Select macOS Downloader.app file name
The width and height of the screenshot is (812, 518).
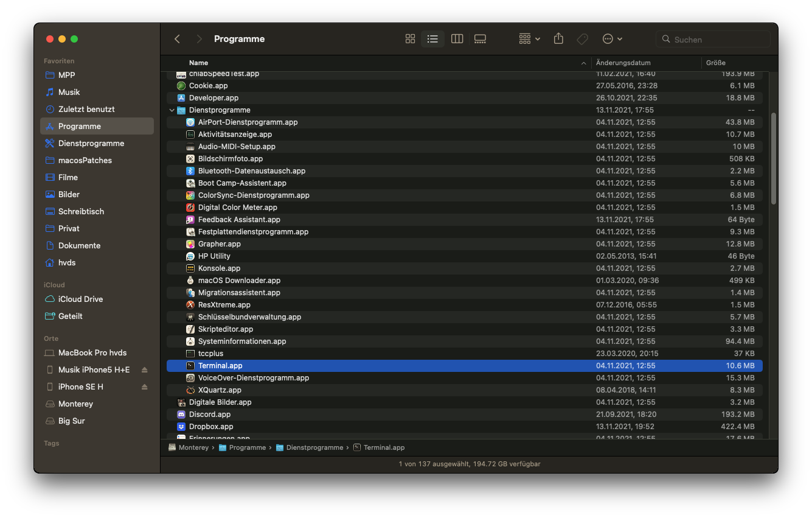(239, 281)
